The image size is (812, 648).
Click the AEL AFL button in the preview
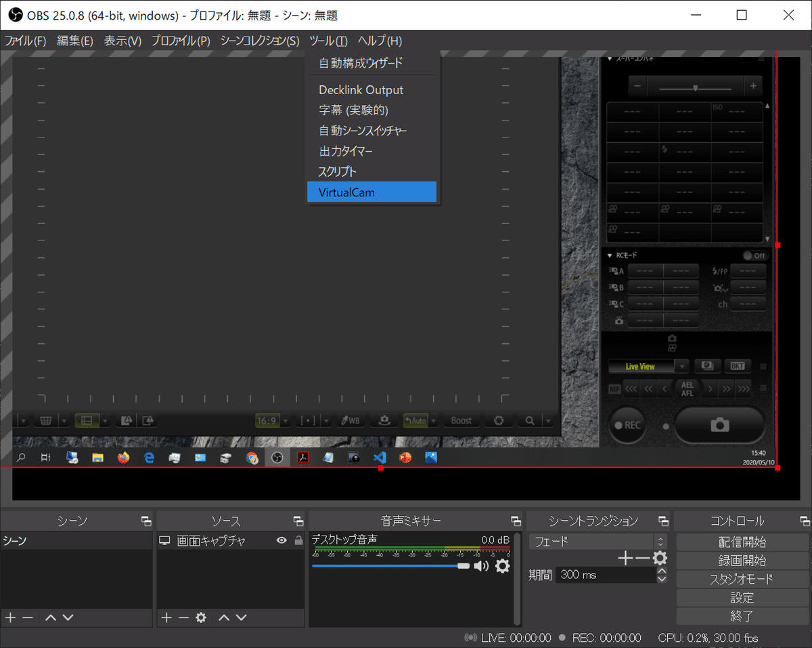687,389
